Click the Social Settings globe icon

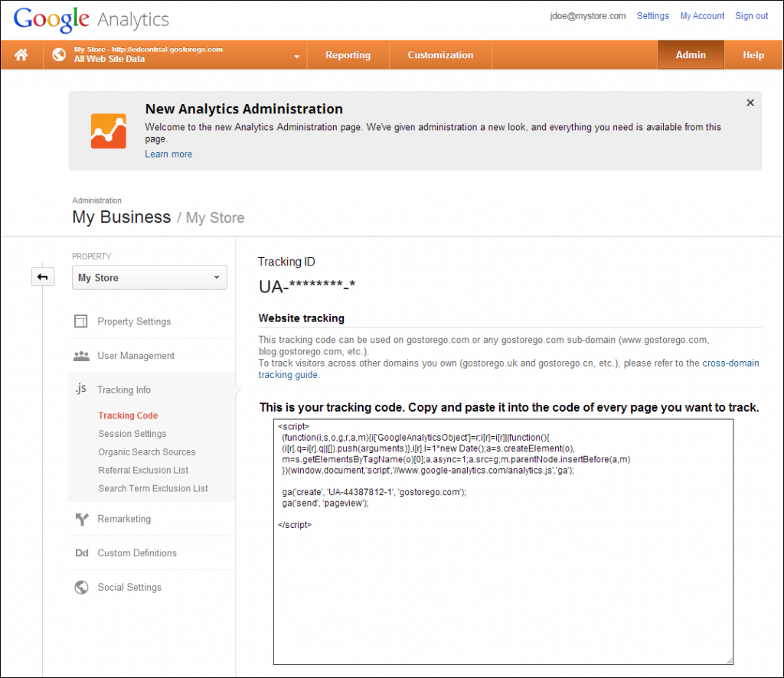point(81,587)
